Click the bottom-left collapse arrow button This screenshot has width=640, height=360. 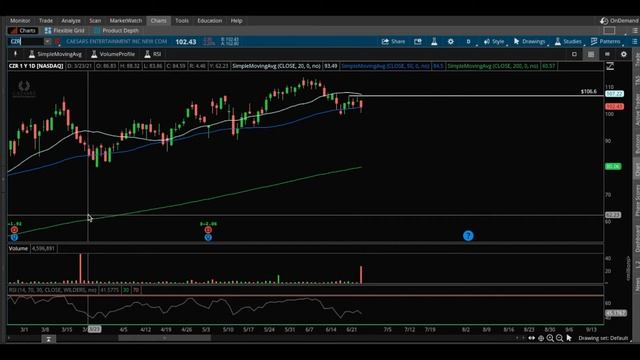48,339
